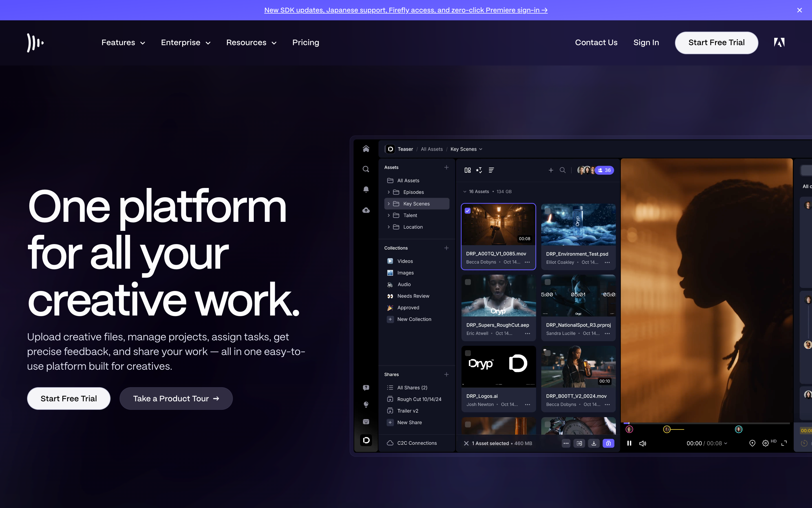The width and height of the screenshot is (812, 508).
Task: Click the AI sparkle sort icon
Action: tap(479, 170)
